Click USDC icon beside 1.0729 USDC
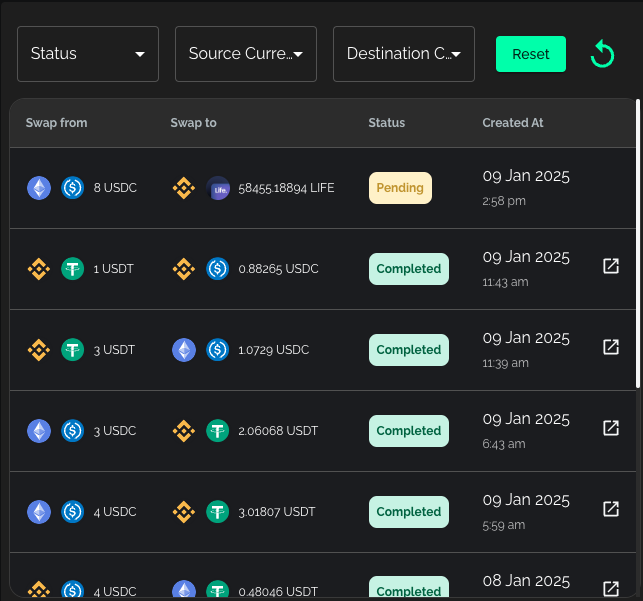 click(217, 350)
